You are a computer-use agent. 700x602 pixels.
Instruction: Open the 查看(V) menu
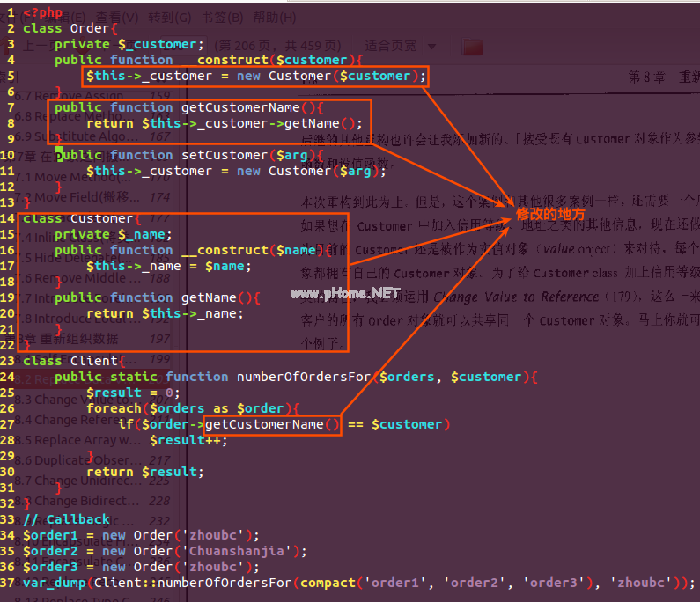[x=116, y=17]
